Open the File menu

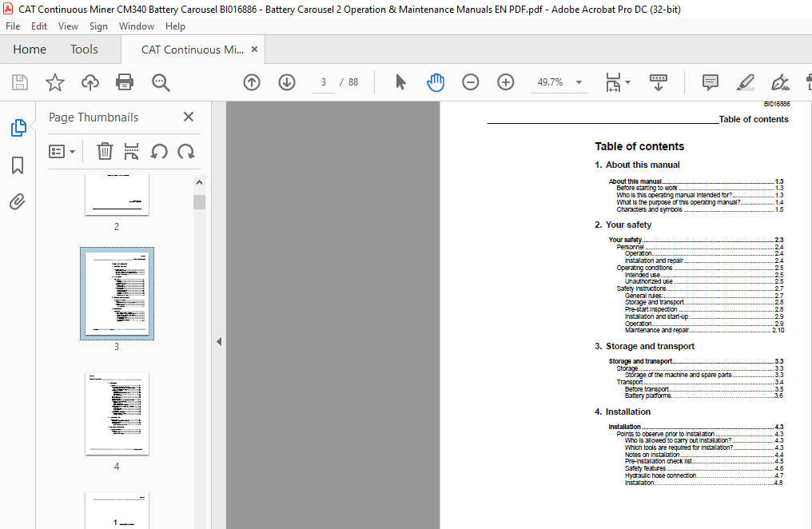(x=13, y=26)
